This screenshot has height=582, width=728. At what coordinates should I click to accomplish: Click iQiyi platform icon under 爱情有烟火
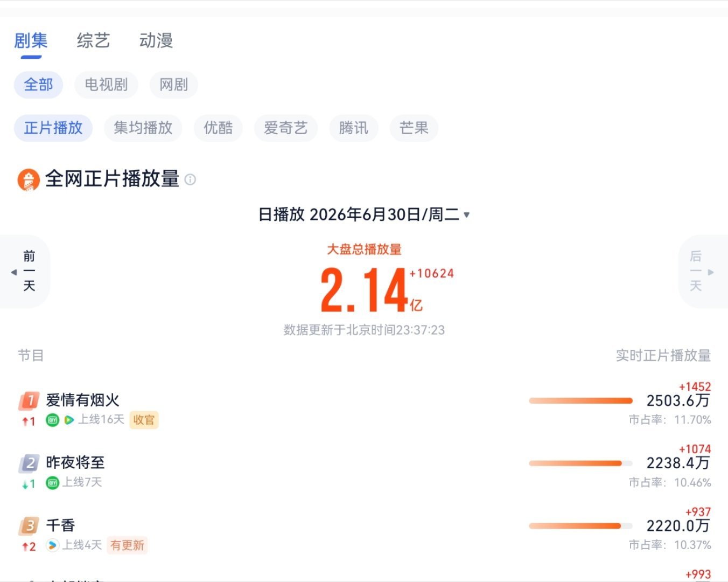click(x=52, y=420)
